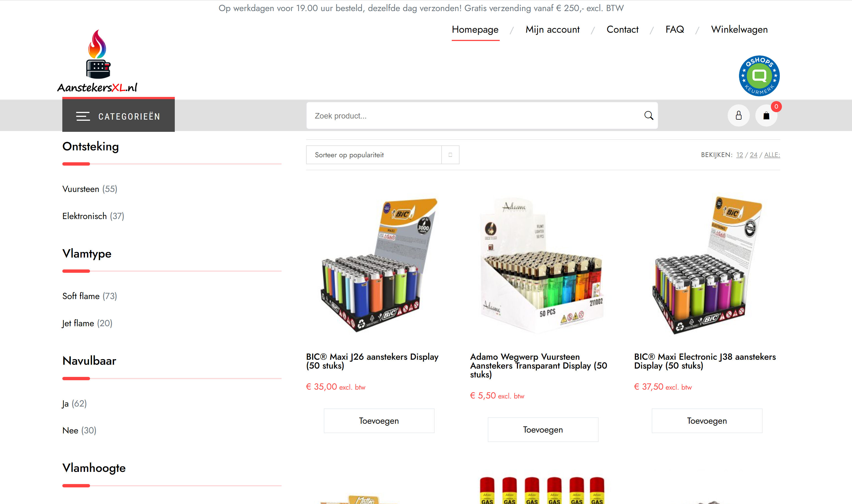Add Adamo Wegwerp display to cart

543,430
